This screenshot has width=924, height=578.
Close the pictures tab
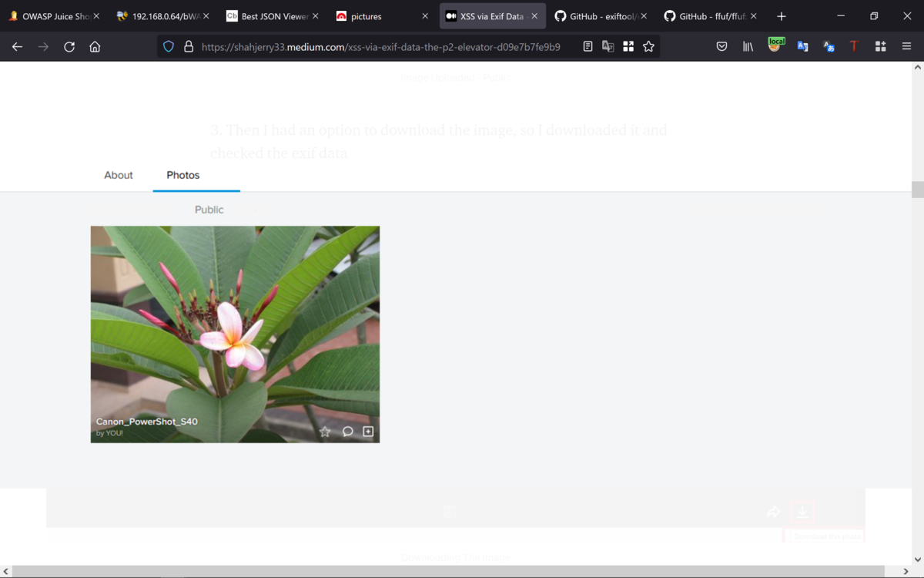(x=425, y=16)
